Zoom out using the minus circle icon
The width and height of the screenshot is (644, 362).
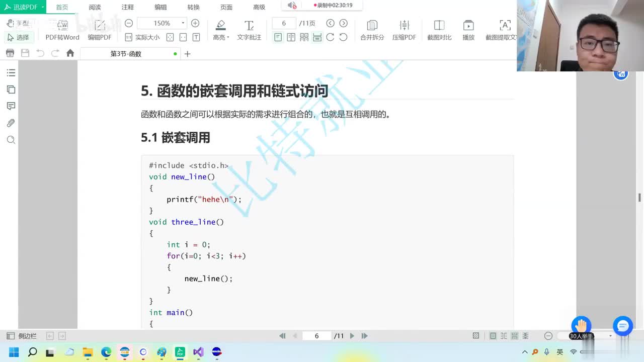129,23
